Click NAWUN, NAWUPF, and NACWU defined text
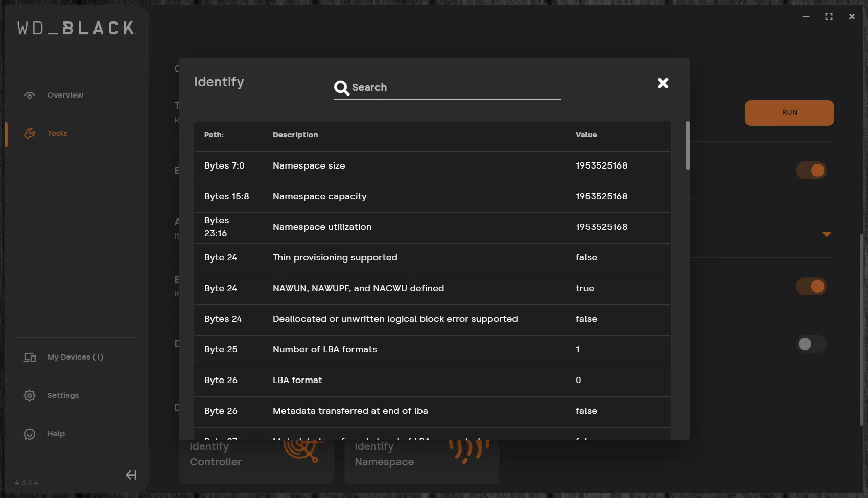Image resolution: width=868 pixels, height=498 pixels. pos(359,288)
